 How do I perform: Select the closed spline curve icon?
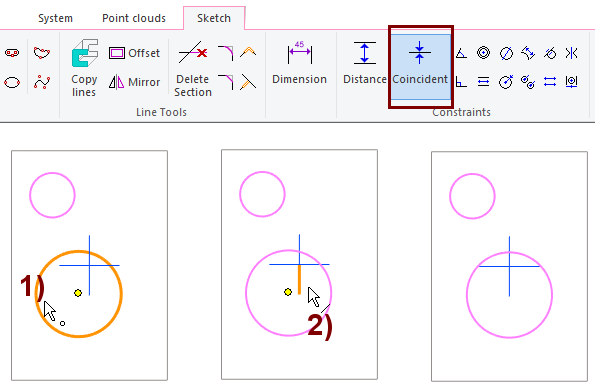click(x=42, y=52)
